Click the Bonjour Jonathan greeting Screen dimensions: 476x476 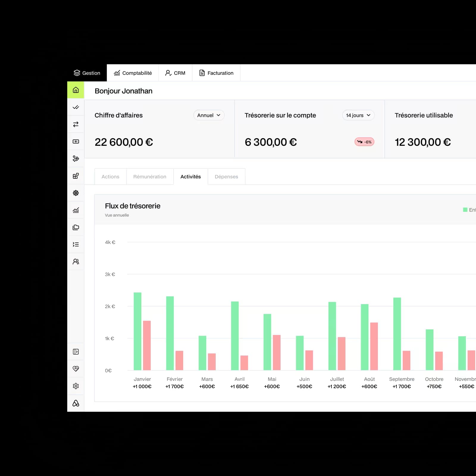point(123,91)
